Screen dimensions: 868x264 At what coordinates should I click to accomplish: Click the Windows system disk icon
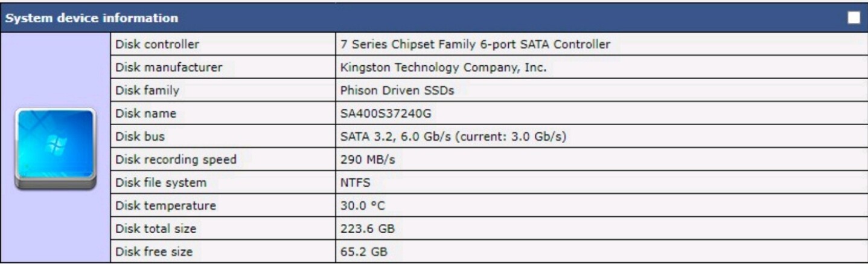pyautogui.click(x=55, y=149)
